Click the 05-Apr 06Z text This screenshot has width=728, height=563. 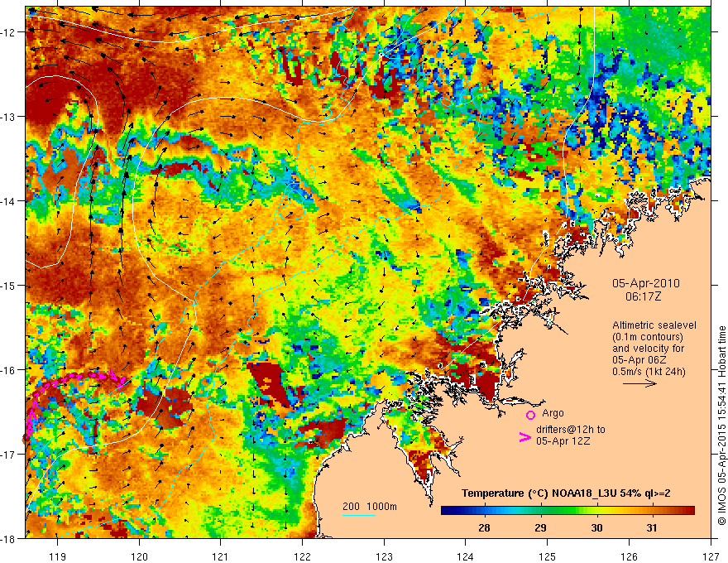point(639,360)
